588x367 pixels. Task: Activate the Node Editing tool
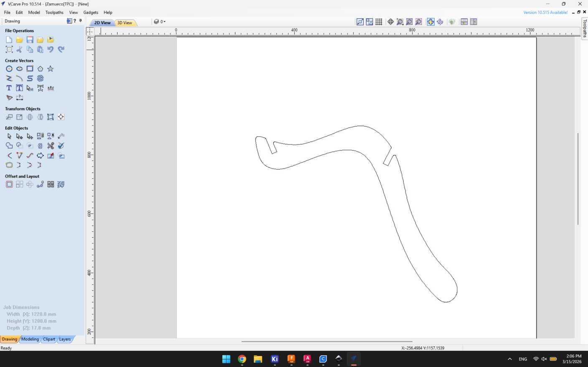pos(19,136)
